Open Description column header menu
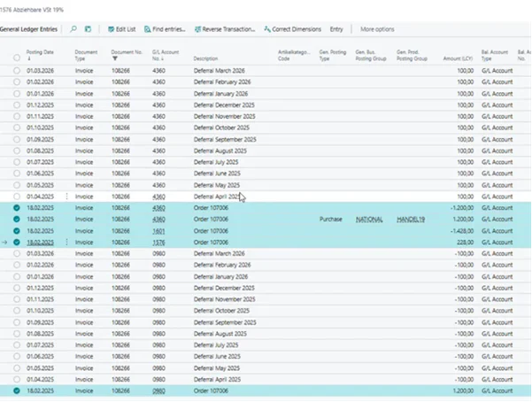 (x=205, y=58)
